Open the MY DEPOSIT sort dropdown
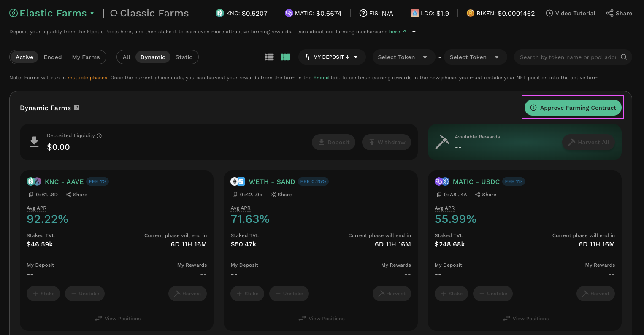Screen dimensions: 644x335 tap(331, 57)
